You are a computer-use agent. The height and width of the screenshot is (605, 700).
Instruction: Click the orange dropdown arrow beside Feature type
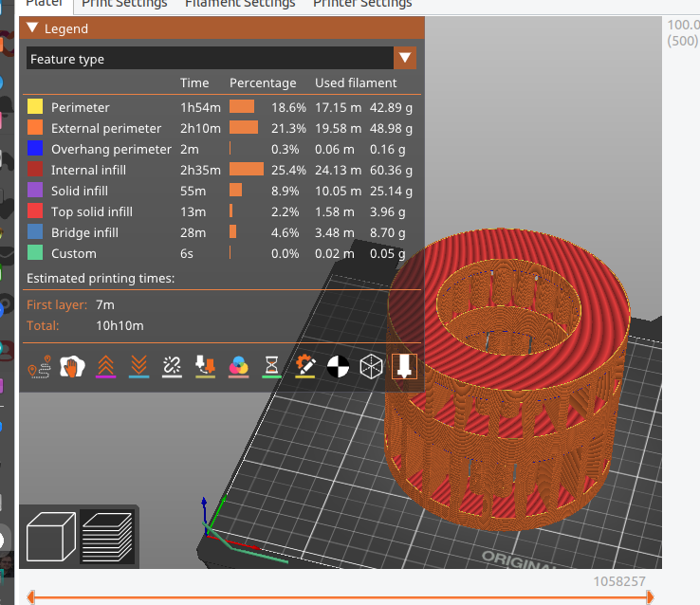(x=405, y=58)
